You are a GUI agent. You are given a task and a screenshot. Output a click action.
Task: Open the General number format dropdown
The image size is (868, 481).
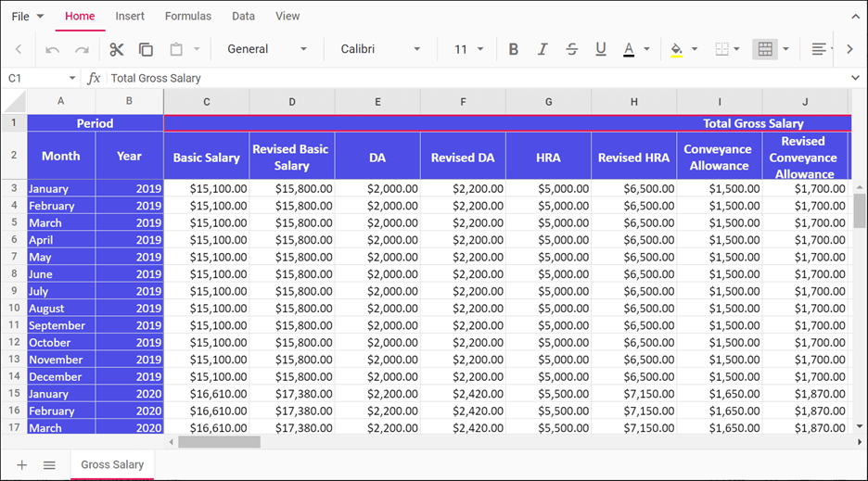tap(267, 49)
